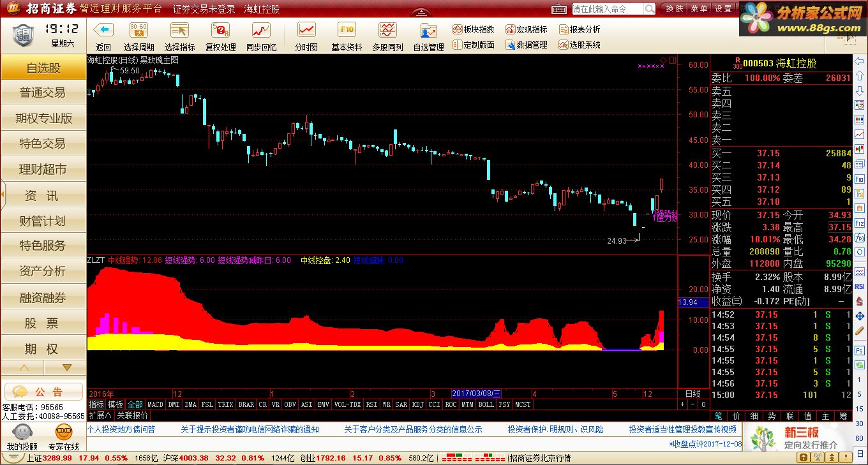Image resolution: width=868 pixels, height=465 pixels.
Task: Open 资产分析 in the sidebar
Action: tap(43, 271)
